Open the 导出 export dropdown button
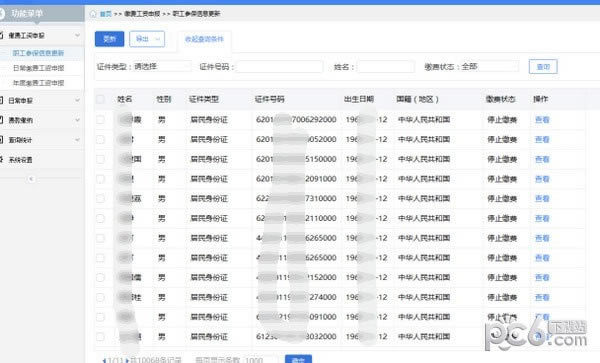The height and width of the screenshot is (363, 600). click(147, 39)
